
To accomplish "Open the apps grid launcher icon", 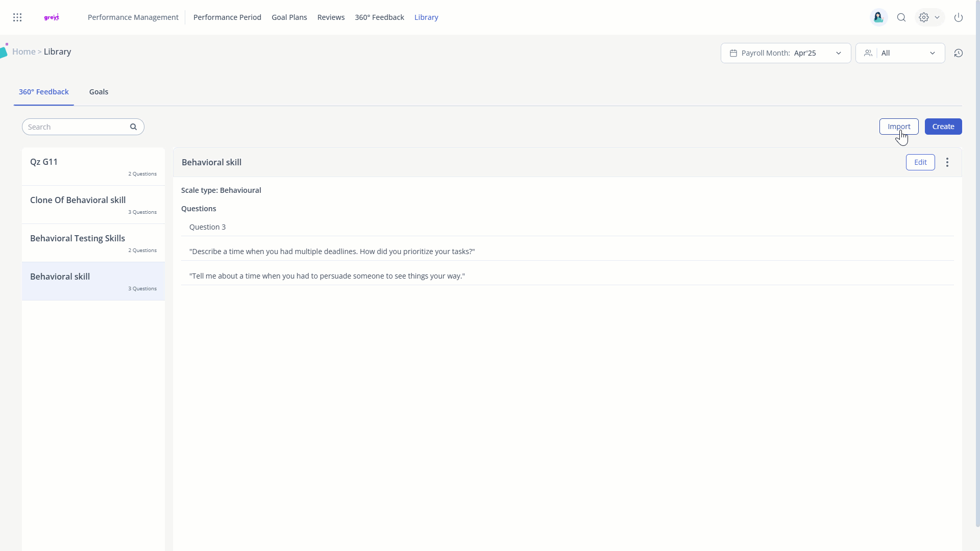I will coord(17,17).
